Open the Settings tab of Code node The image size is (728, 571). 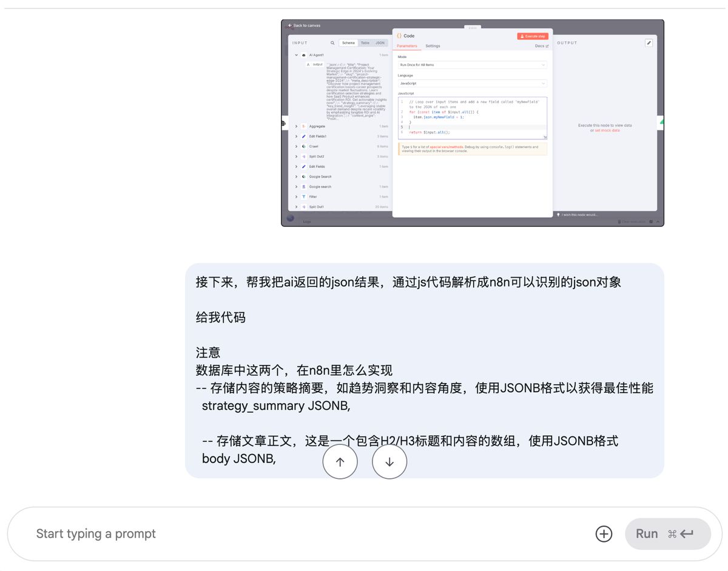coord(433,46)
